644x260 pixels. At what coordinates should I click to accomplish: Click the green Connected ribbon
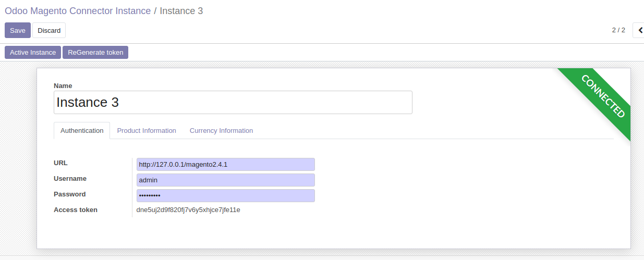click(x=602, y=96)
